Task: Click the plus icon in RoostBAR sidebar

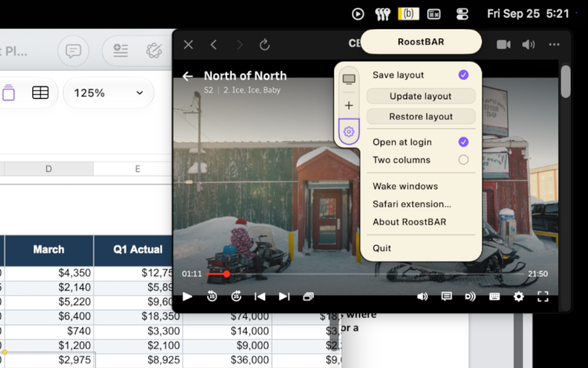Action: (x=349, y=105)
